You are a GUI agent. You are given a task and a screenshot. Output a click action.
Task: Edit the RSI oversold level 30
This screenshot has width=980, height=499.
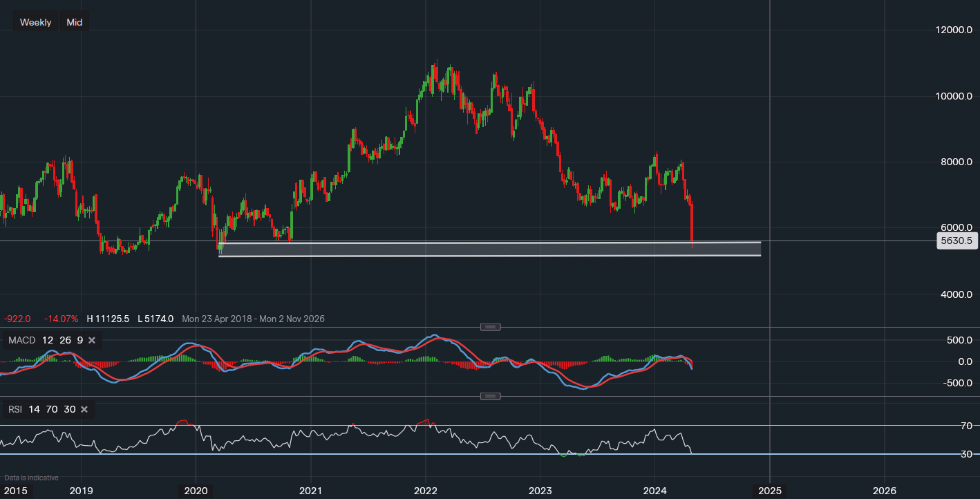click(x=69, y=409)
